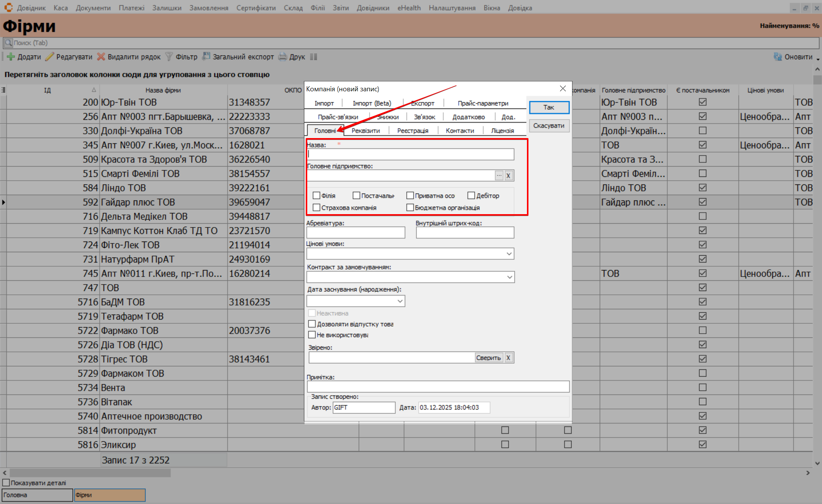Screen dimensions: 822x504
Task: Click the green plus Додати icon
Action: pyautogui.click(x=11, y=57)
